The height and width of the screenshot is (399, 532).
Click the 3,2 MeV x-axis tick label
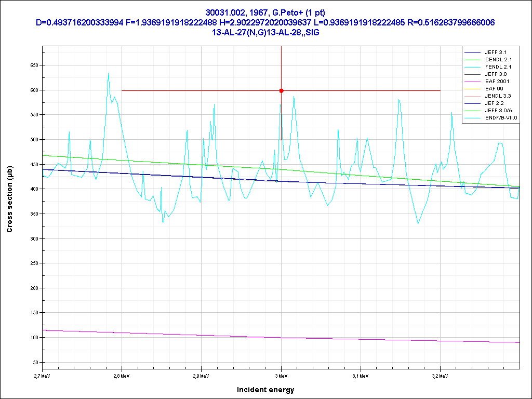point(440,375)
